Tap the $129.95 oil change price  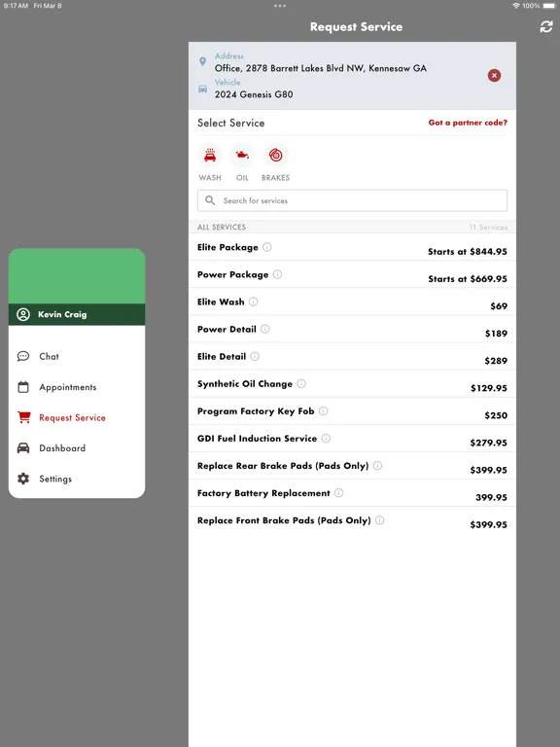(x=489, y=388)
